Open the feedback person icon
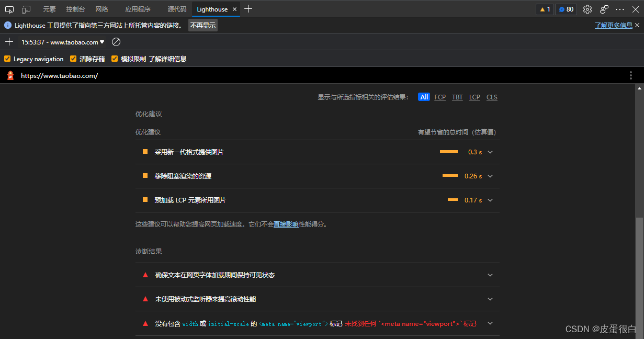 tap(604, 9)
